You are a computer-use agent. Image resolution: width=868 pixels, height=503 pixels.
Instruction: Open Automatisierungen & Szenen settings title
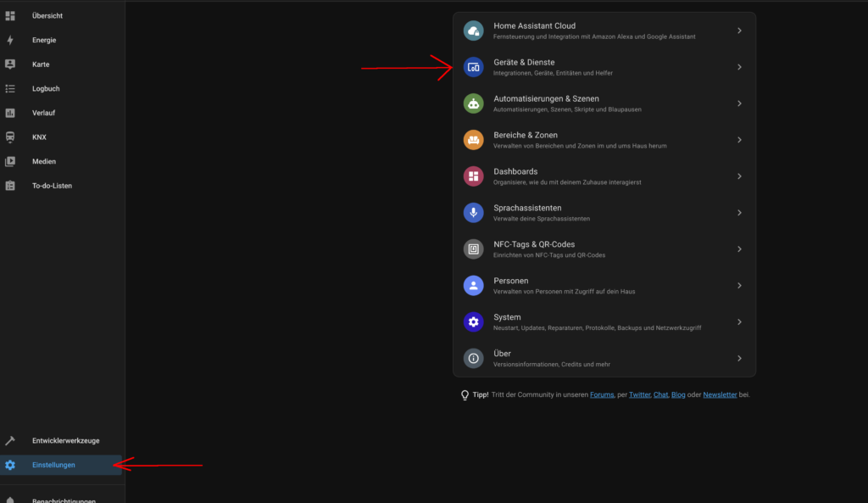(546, 98)
